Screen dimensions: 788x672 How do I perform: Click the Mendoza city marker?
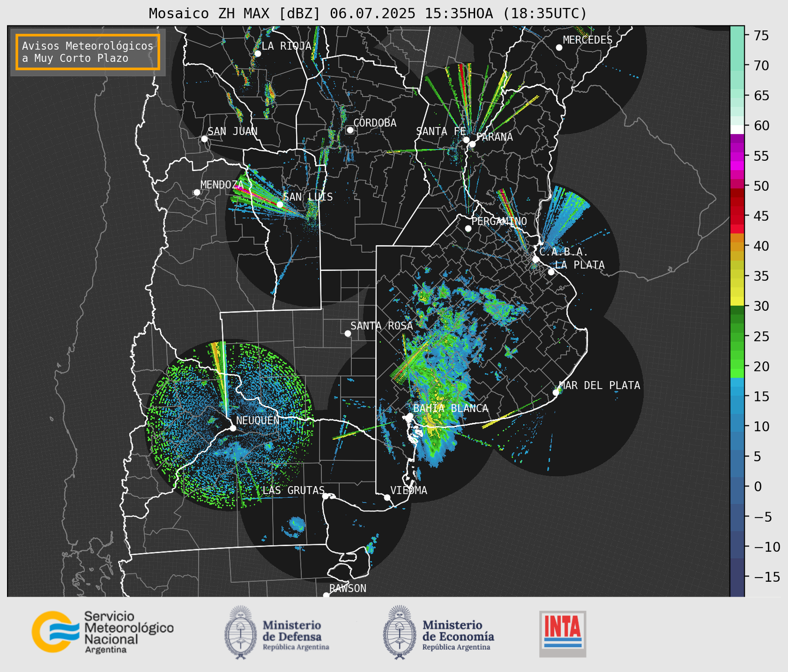(197, 193)
